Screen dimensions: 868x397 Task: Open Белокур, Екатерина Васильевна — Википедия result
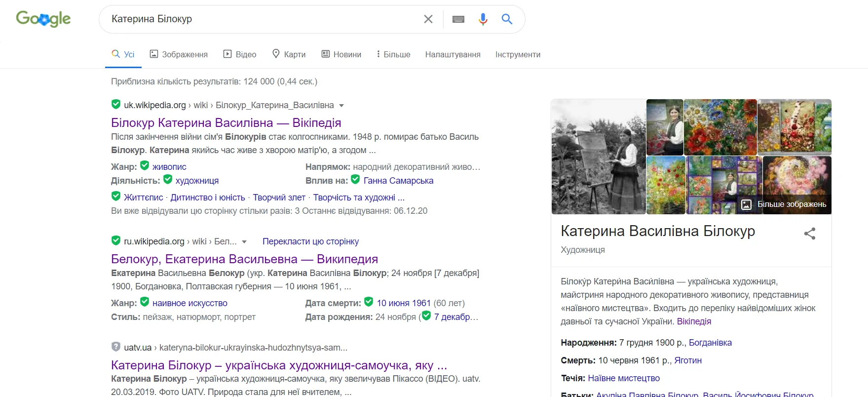pos(245,259)
